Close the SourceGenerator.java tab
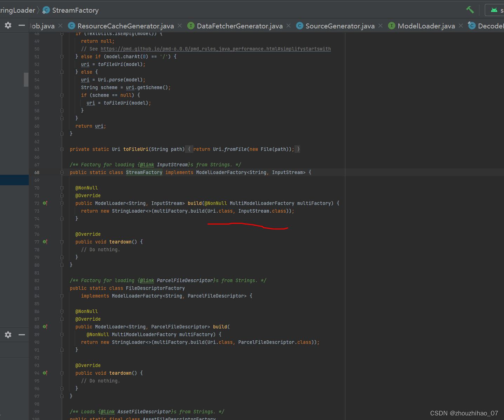The width and height of the screenshot is (504, 420). click(380, 26)
